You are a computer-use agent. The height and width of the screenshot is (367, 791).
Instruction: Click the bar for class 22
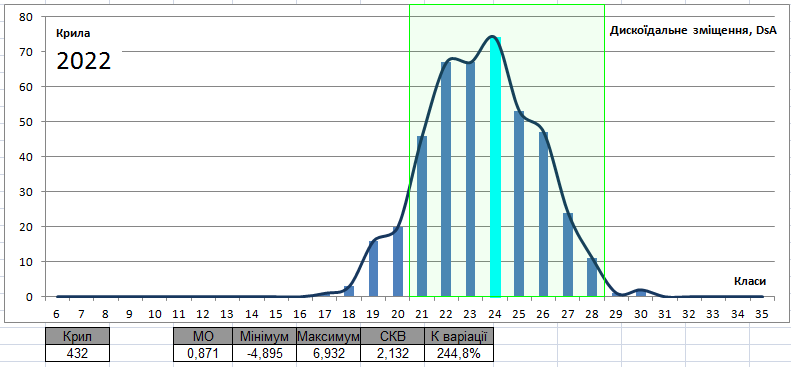(446, 179)
